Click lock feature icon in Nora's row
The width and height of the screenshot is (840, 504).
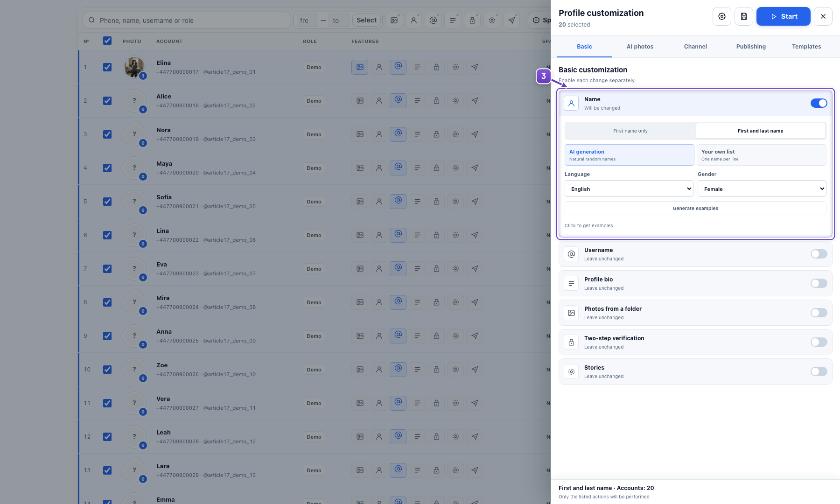tap(436, 134)
